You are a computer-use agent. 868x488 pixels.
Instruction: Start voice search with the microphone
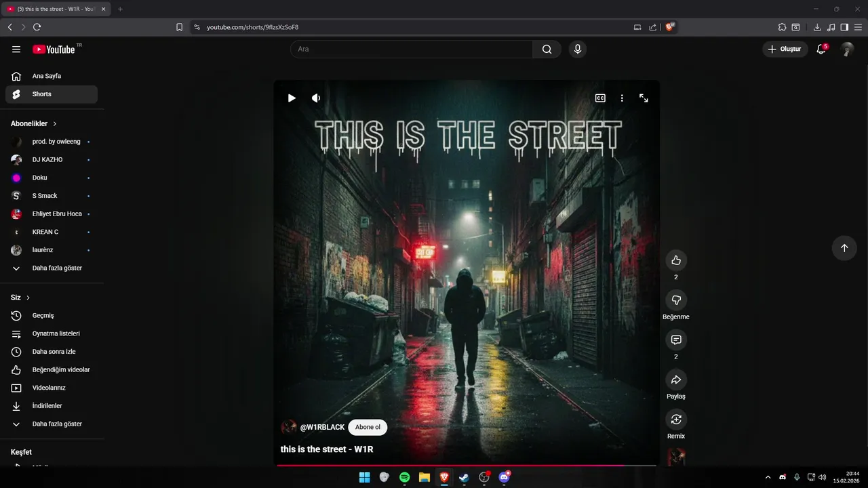578,49
